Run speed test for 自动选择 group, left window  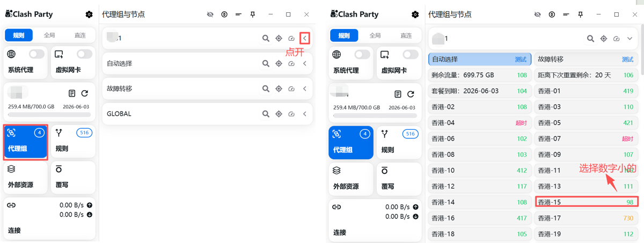click(291, 63)
